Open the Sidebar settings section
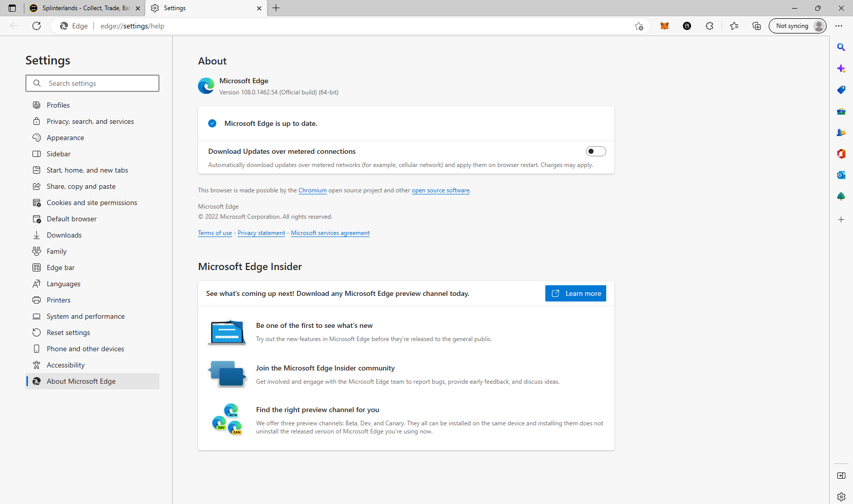Screen dimensions: 853x504 click(x=92, y=154)
